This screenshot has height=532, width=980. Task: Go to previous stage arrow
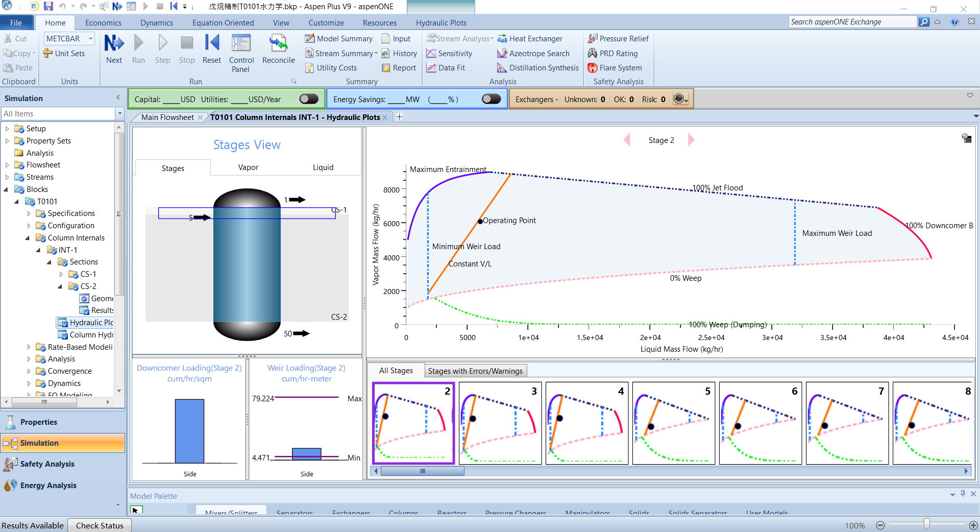(627, 140)
